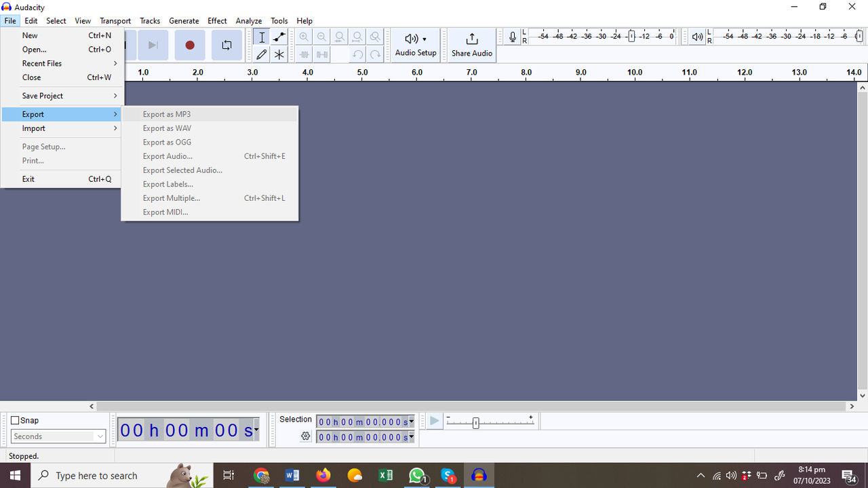The width and height of the screenshot is (868, 488).
Task: Click the Skip to End button
Action: [x=153, y=45]
